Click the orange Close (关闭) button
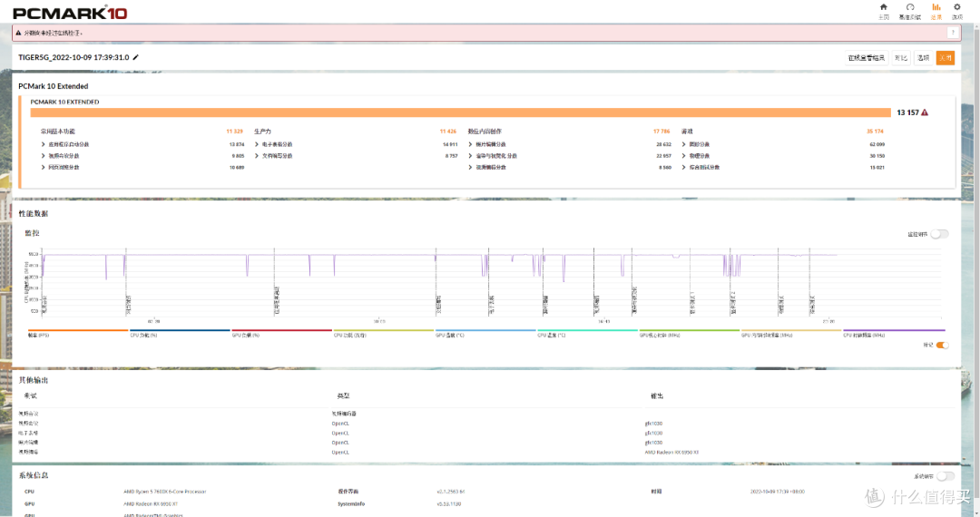Viewport: 980px width, 517px height. (x=945, y=57)
